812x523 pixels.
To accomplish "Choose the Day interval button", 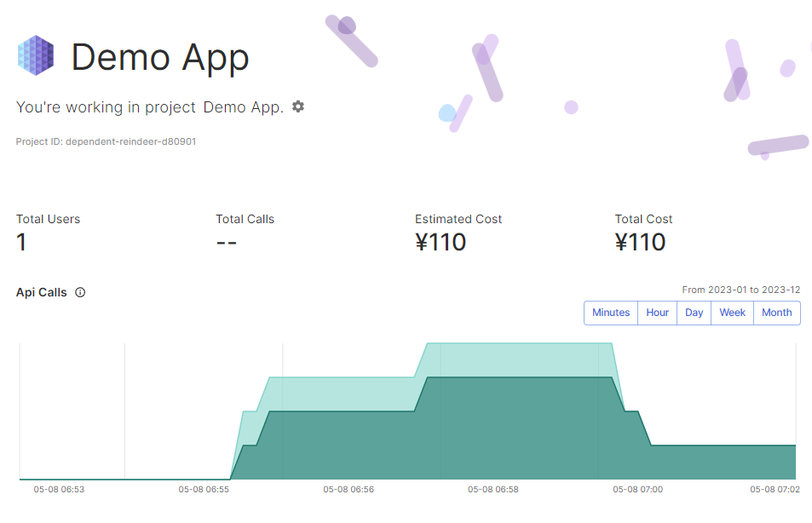I will pyautogui.click(x=694, y=313).
